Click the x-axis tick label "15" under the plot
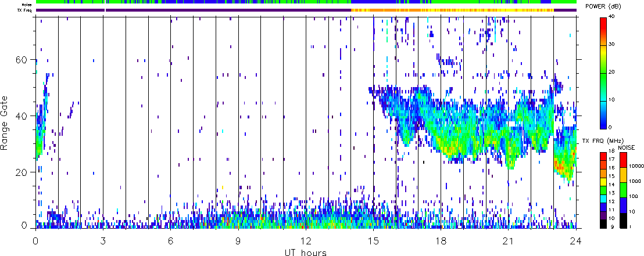Image resolution: width=644 pixels, height=256 pixels. pos(373,240)
